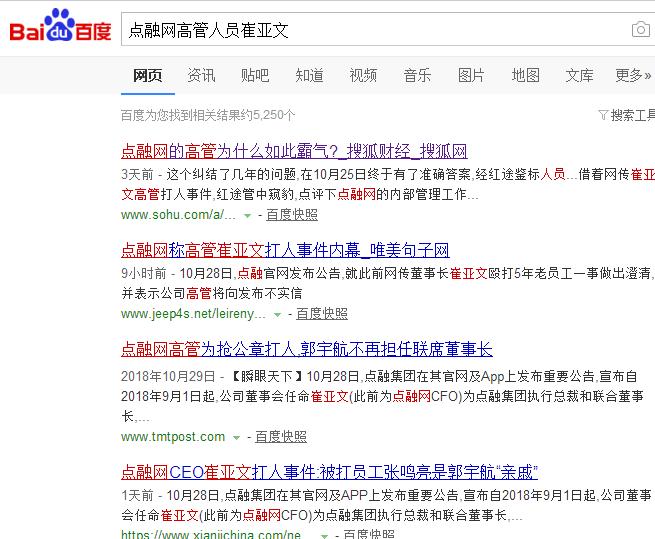The width and height of the screenshot is (655, 539).
Task: Click the snippet text starting 9小时前
Action: coord(388,283)
